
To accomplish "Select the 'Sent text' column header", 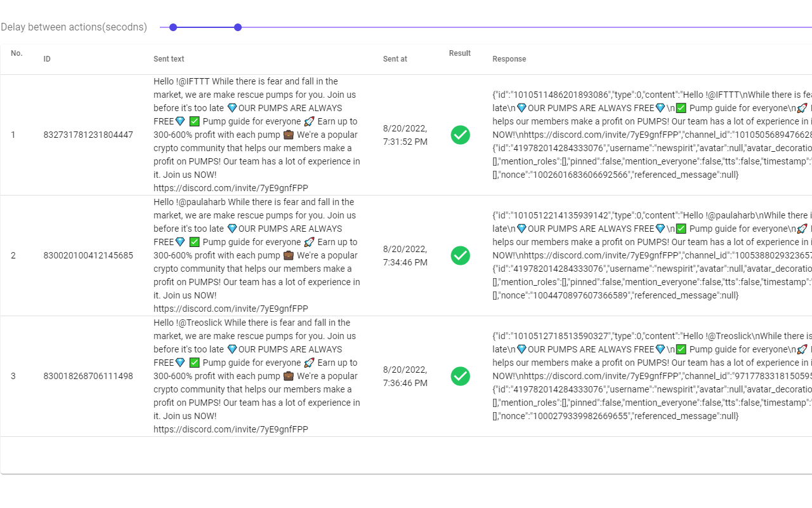I will [x=169, y=59].
